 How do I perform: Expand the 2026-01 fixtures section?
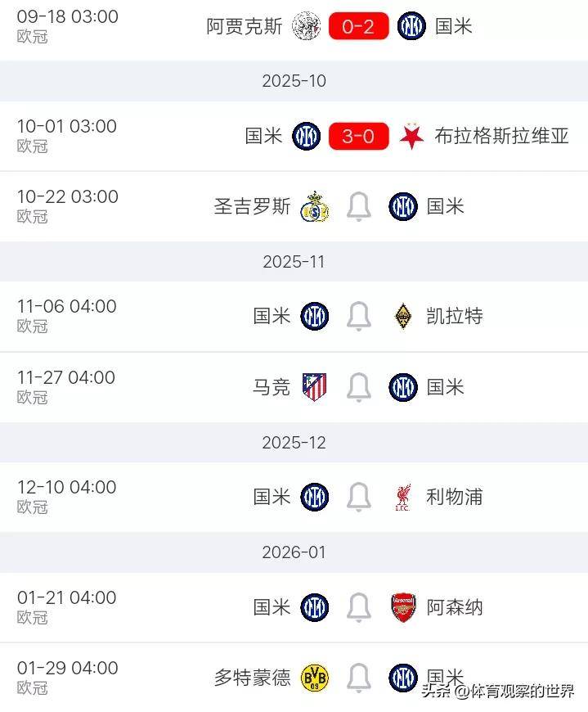tap(294, 552)
